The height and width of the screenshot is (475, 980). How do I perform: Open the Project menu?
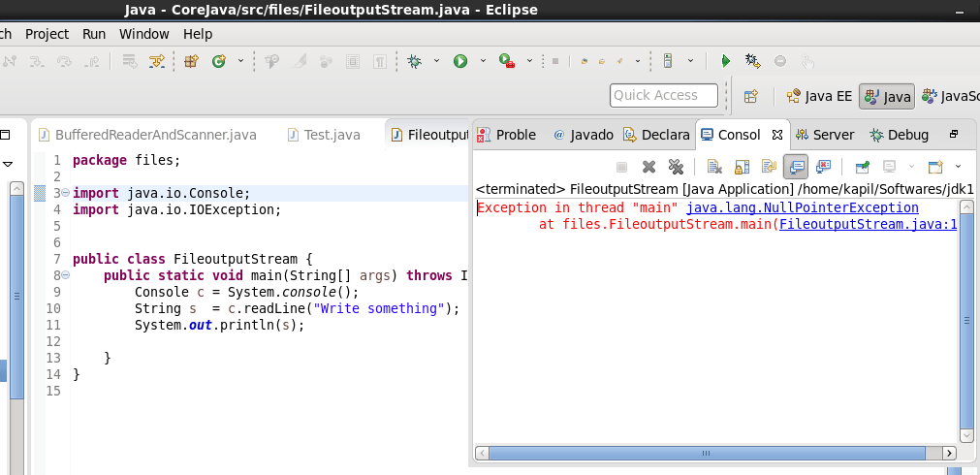click(47, 34)
